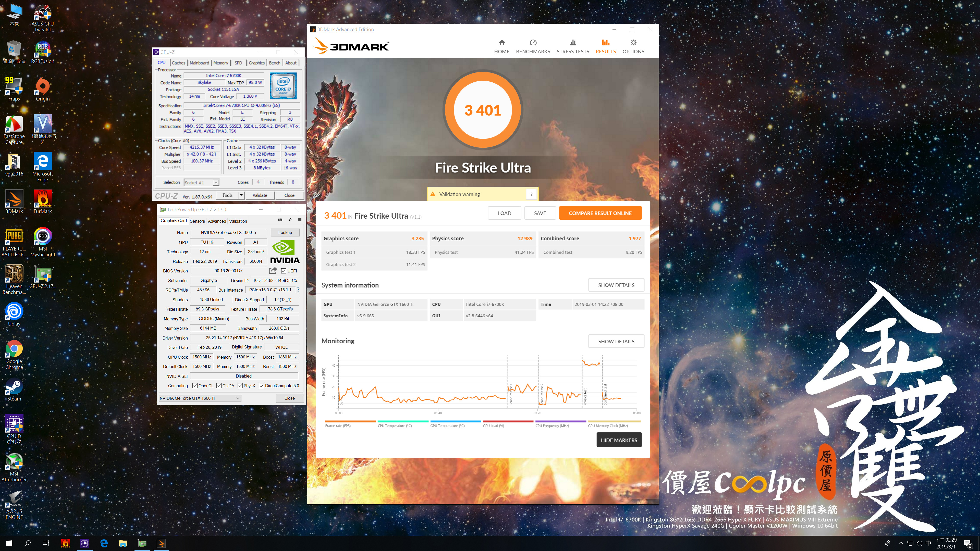
Task: Click 3DMark SAVE result button
Action: click(x=540, y=213)
